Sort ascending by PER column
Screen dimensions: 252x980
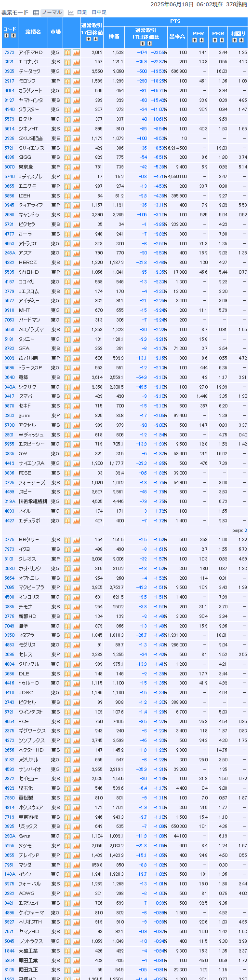pos(195,40)
